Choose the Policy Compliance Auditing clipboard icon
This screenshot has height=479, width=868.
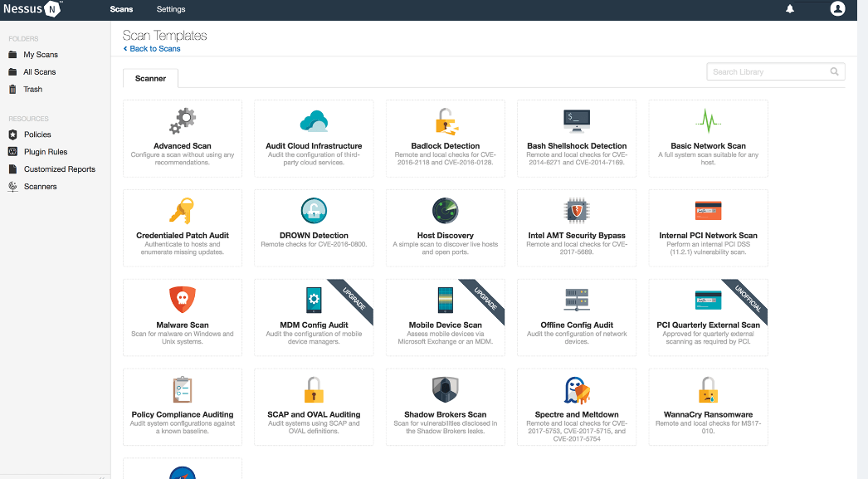point(182,389)
